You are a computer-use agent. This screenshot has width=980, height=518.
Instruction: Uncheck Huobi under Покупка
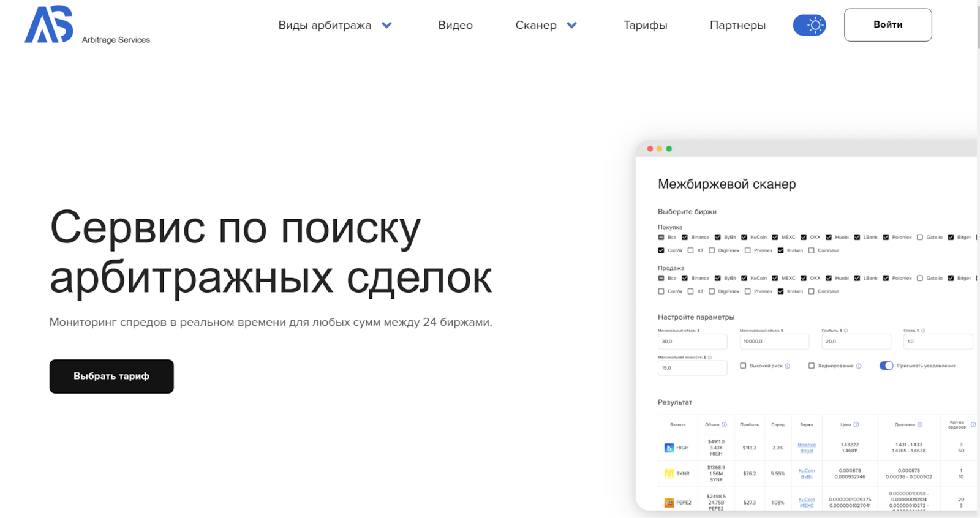point(829,238)
